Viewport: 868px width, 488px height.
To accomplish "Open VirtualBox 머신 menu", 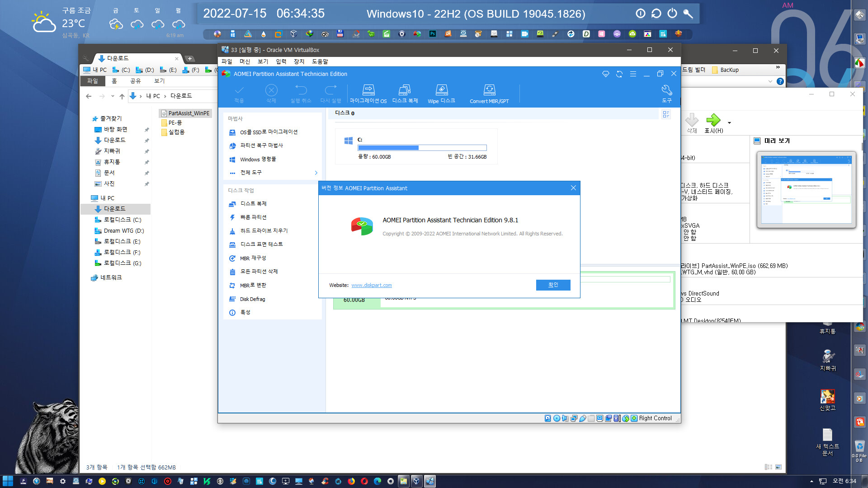I will (x=245, y=61).
